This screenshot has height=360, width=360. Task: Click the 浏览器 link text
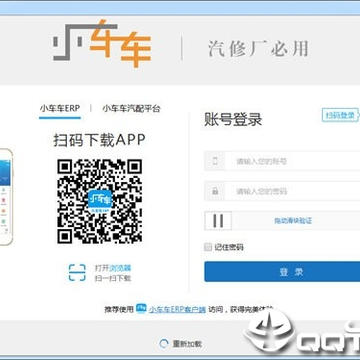coord(120,268)
